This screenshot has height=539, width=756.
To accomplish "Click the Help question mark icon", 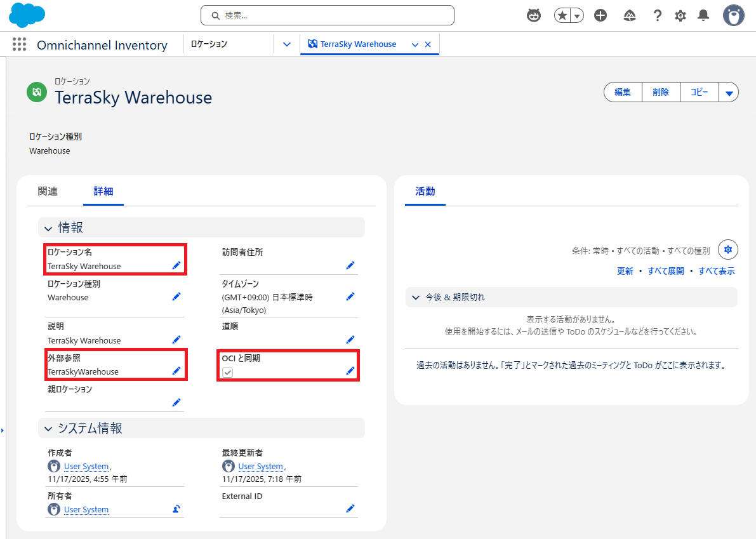I will click(x=658, y=15).
